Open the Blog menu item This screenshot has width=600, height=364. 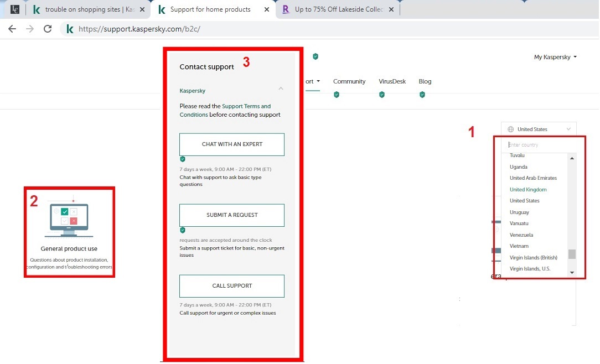click(x=425, y=81)
